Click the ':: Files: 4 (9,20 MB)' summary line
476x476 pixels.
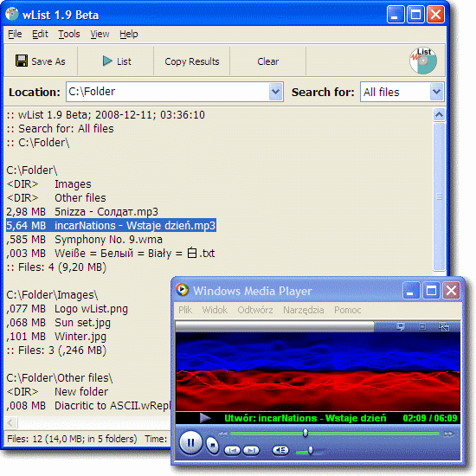click(x=56, y=267)
